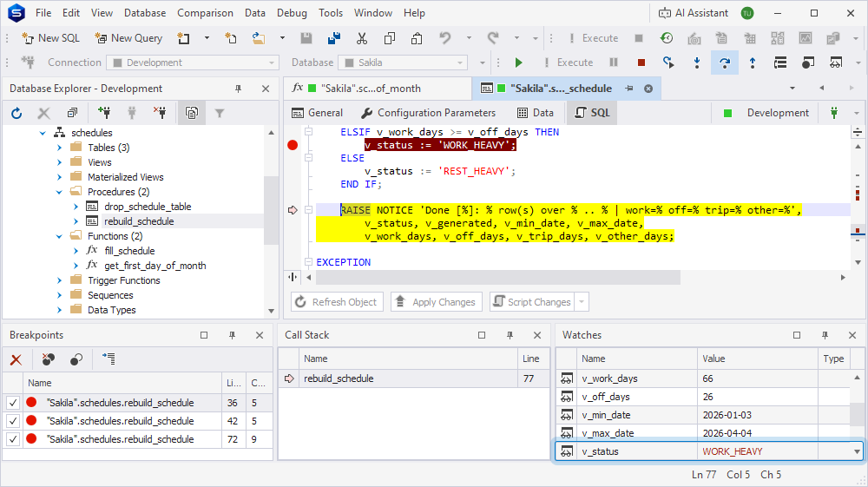Uncheck the breakpoint at line 42
The height and width of the screenshot is (487, 868).
tap(13, 421)
